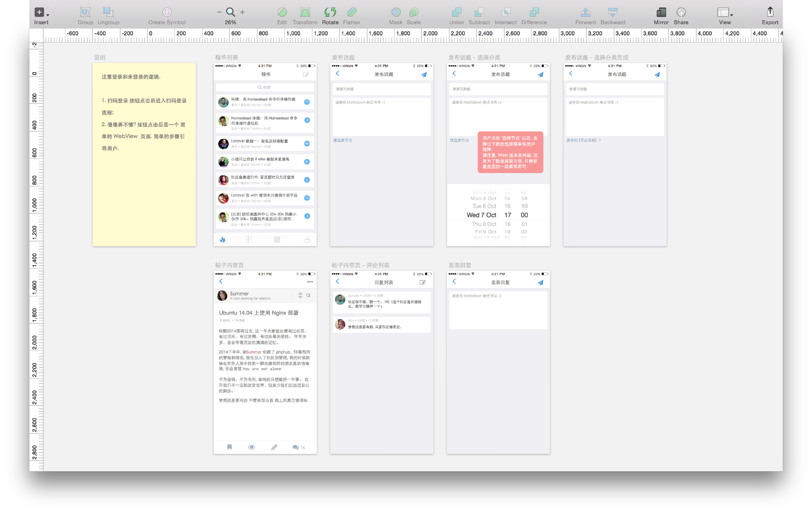Select the 精华列表 artboard title

pos(226,58)
